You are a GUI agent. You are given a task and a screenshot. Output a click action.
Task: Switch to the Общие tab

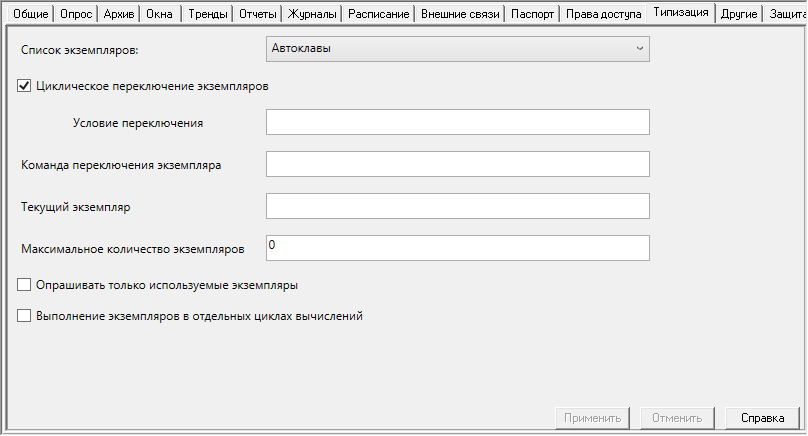click(x=30, y=14)
